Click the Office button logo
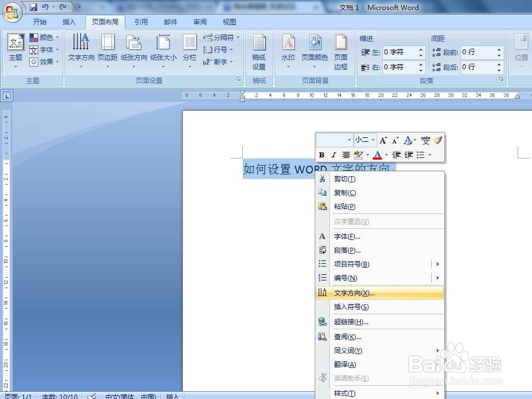Image resolution: width=532 pixels, height=399 pixels. coord(12,12)
